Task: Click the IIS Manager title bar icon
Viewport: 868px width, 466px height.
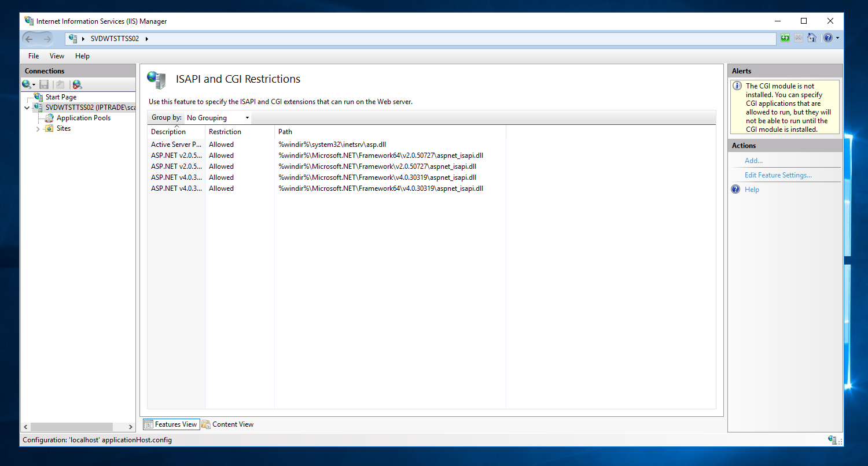Action: pos(29,21)
